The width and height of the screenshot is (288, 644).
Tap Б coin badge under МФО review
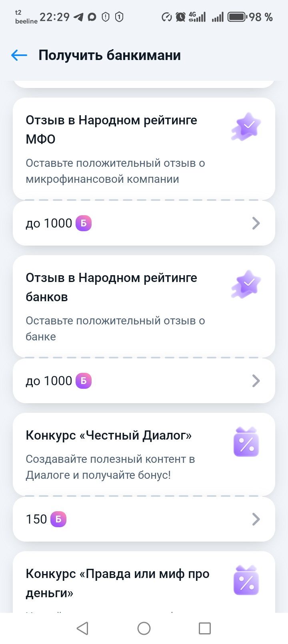[x=84, y=223]
